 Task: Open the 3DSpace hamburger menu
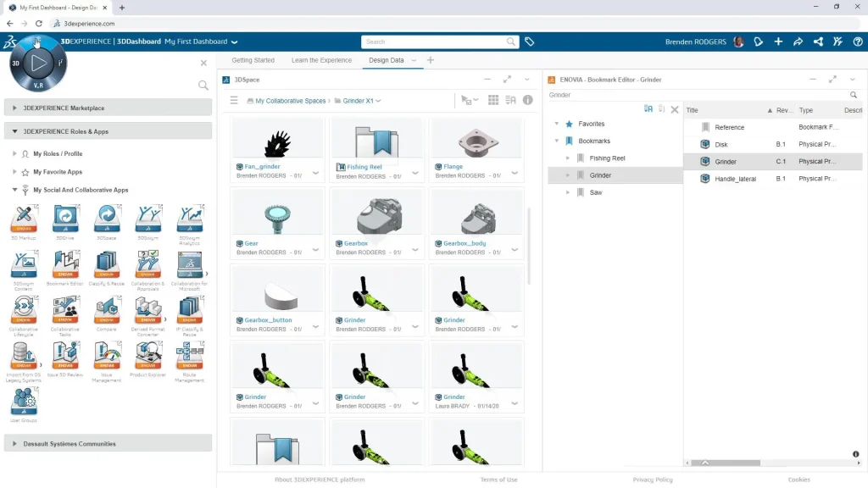(234, 100)
